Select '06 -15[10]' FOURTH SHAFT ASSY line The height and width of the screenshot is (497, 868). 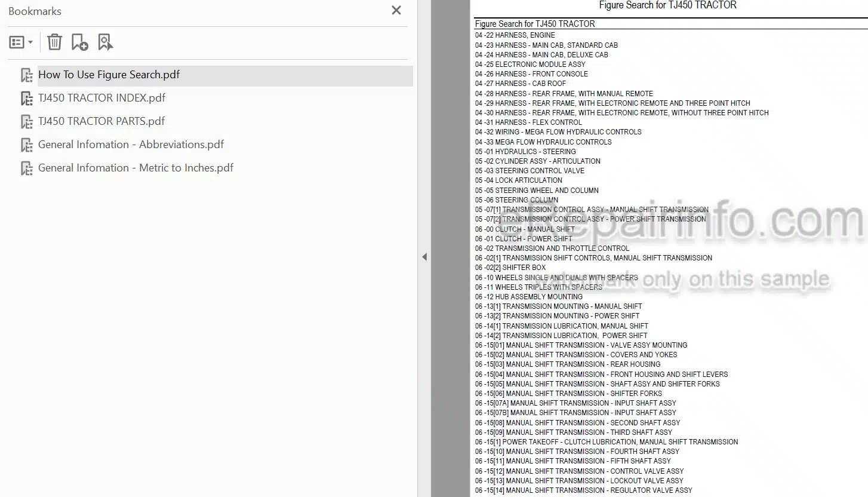pyautogui.click(x=577, y=451)
